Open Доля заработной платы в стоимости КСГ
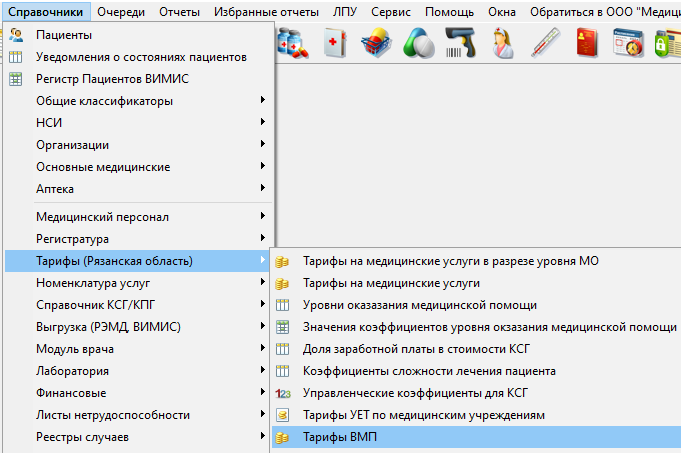The width and height of the screenshot is (681, 453). [476, 349]
